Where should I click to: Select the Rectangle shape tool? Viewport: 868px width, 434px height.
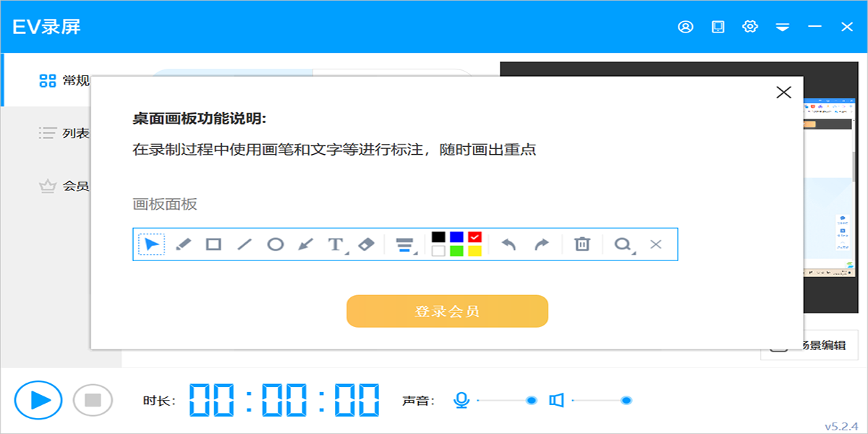(214, 244)
